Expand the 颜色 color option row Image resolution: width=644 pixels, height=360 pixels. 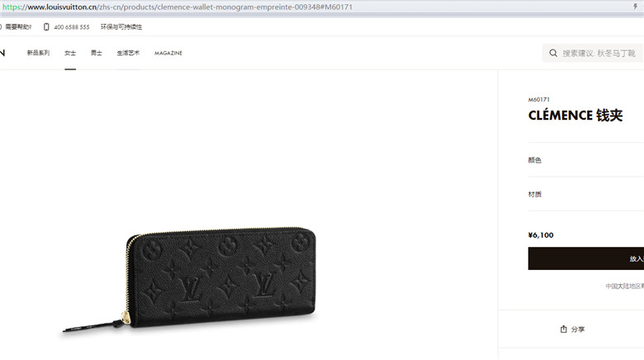586,160
